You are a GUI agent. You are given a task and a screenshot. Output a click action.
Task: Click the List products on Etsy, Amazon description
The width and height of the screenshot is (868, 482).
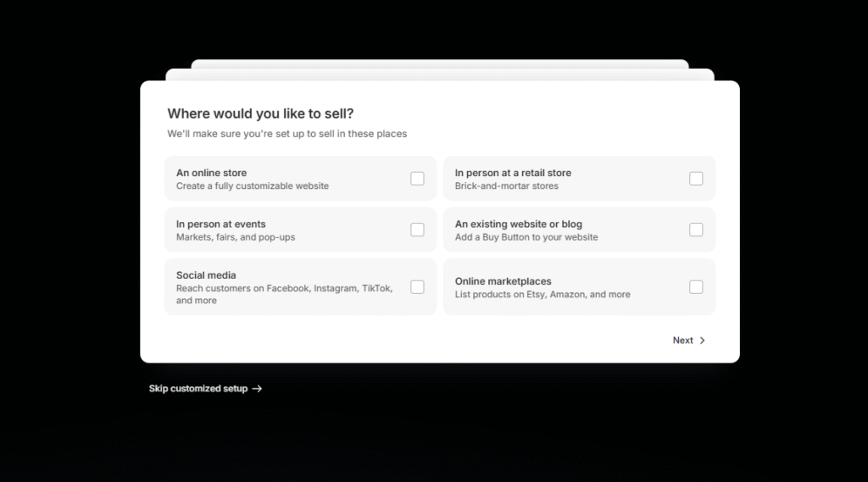point(542,295)
